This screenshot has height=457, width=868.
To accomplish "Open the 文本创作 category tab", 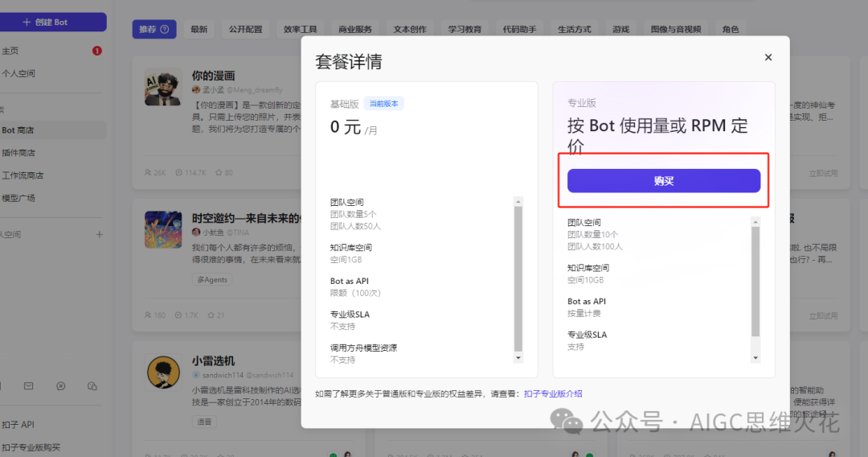I will coord(410,29).
